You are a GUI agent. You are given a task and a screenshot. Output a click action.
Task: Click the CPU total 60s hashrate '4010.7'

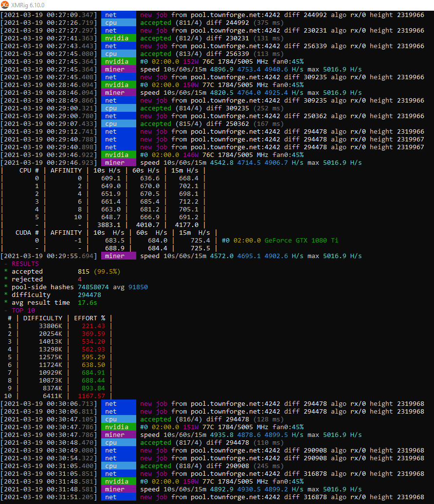(x=148, y=225)
